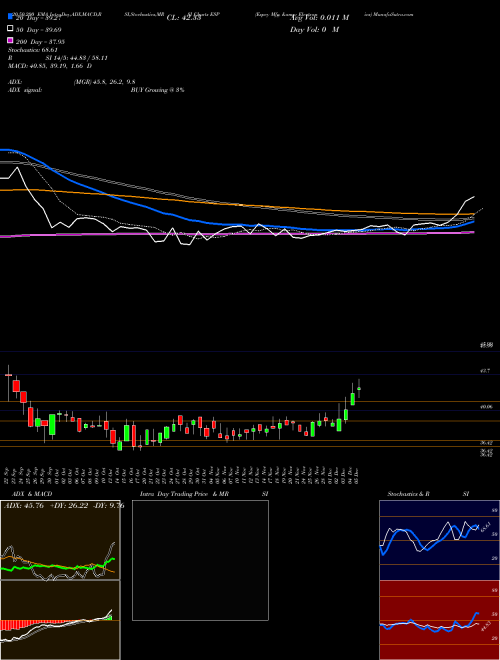The height and width of the screenshot is (660, 500).
Task: Select the '50 Day = 39.69' legend text
Action: coord(38,29)
